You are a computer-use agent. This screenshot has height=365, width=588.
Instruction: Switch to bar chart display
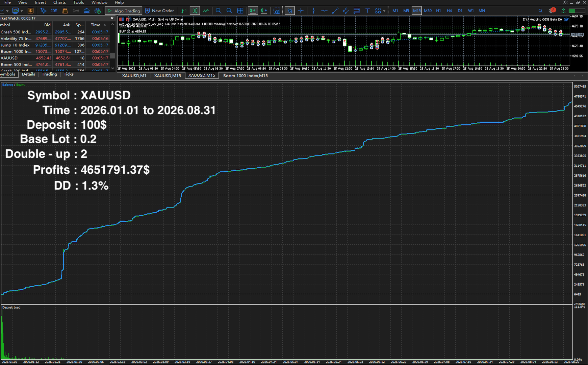tap(184, 11)
